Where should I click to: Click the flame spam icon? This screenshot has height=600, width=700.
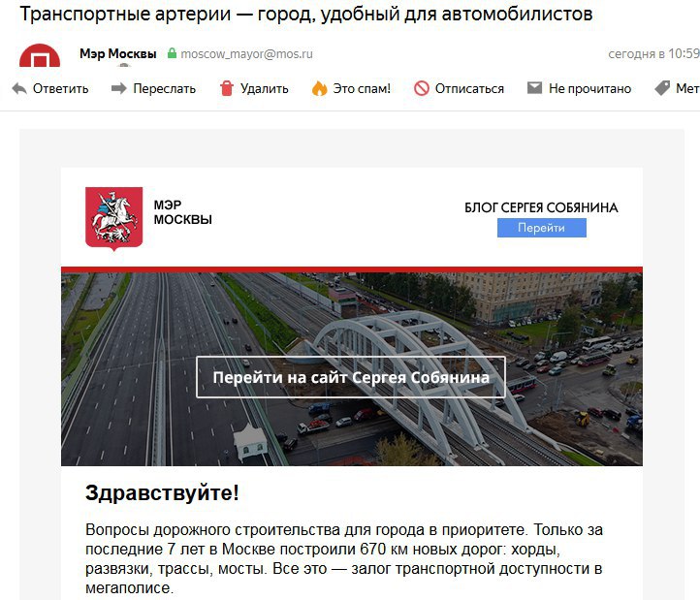(x=319, y=88)
